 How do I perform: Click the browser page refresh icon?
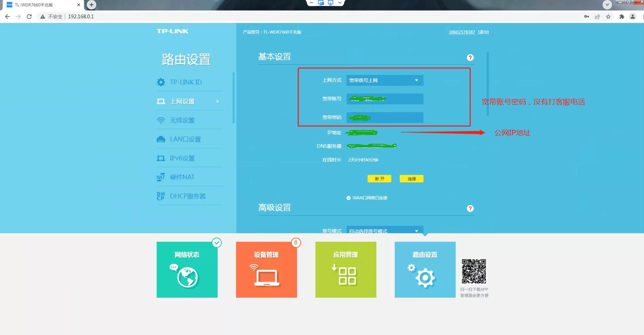(29, 16)
